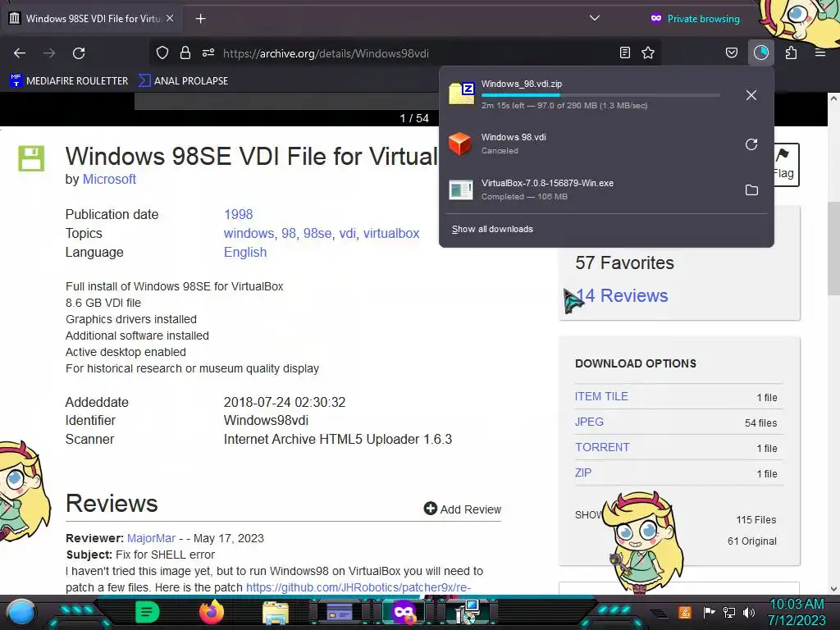Open the installer program taskbar icon
Image resolution: width=840 pixels, height=630 pixels.
[467, 612]
